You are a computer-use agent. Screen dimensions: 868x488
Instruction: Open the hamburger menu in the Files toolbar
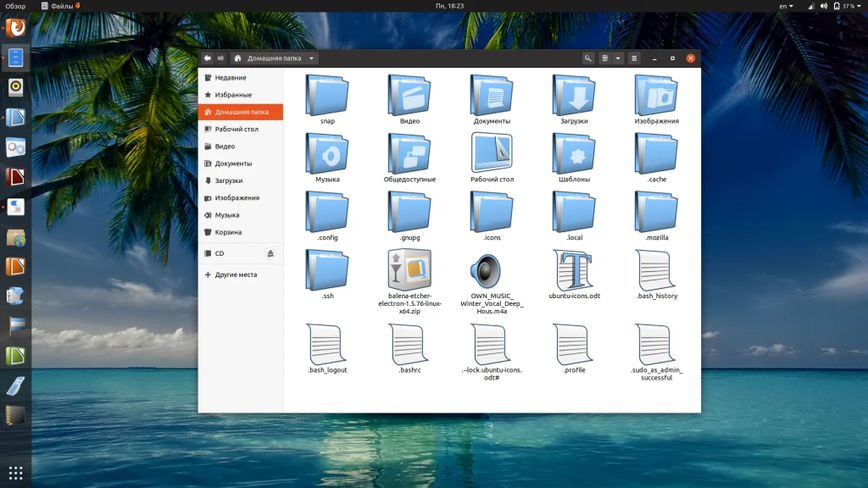[633, 58]
